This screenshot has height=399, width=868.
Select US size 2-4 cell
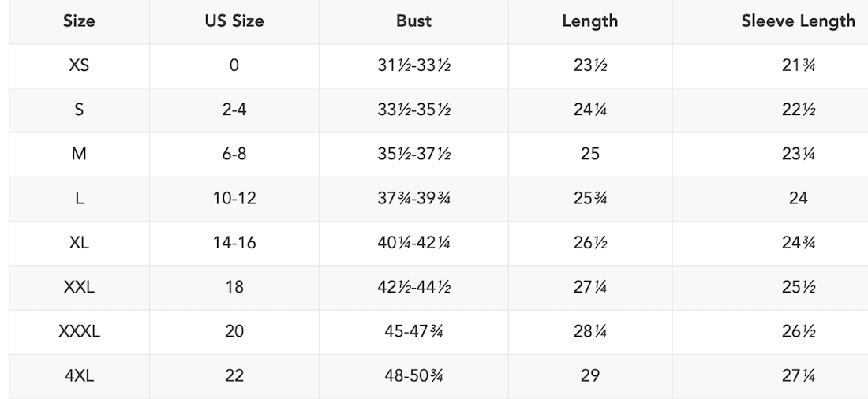(x=234, y=110)
